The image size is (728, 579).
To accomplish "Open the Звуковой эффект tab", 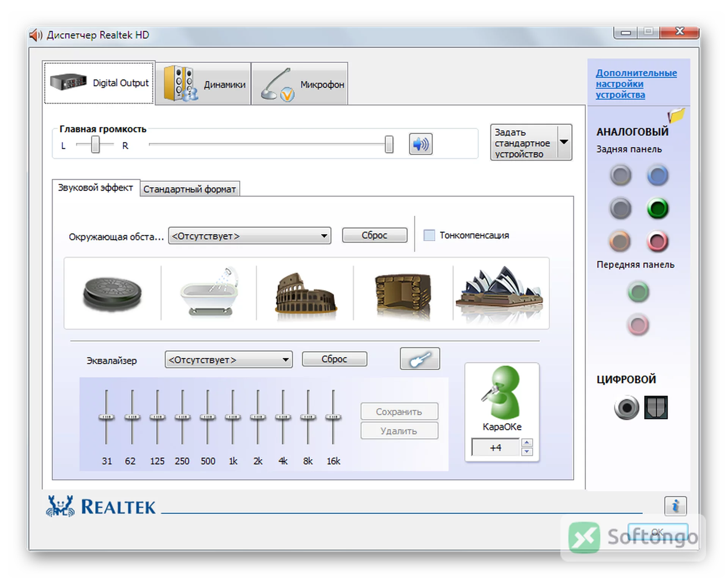I will coord(96,187).
